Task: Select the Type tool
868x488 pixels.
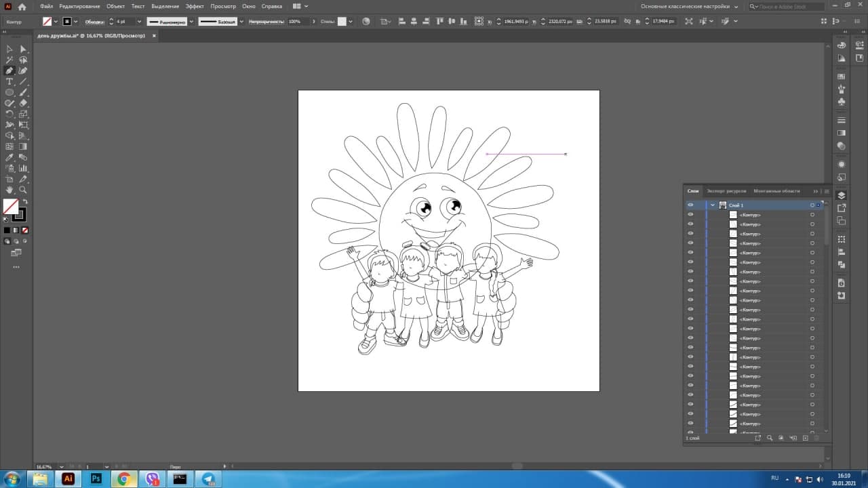Action: tap(9, 81)
